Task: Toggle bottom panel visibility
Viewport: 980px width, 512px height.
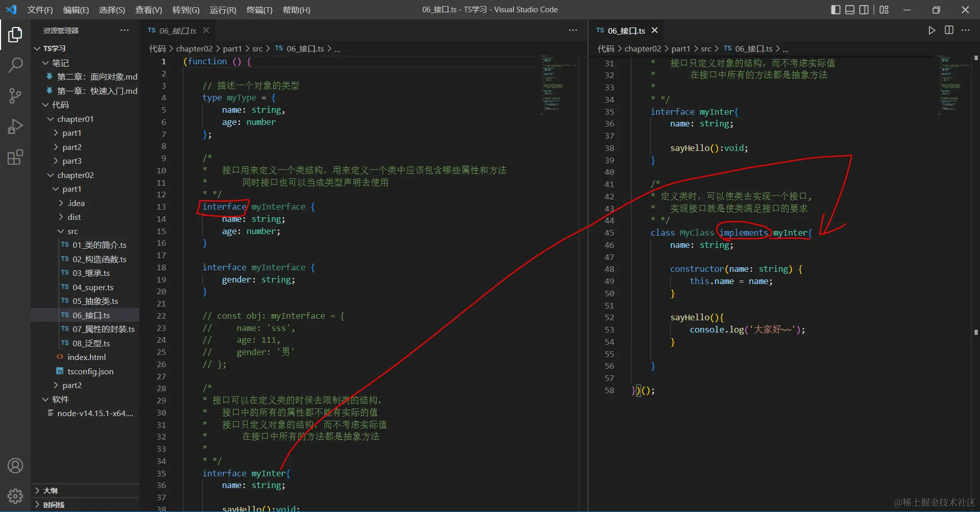Action: pyautogui.click(x=850, y=10)
